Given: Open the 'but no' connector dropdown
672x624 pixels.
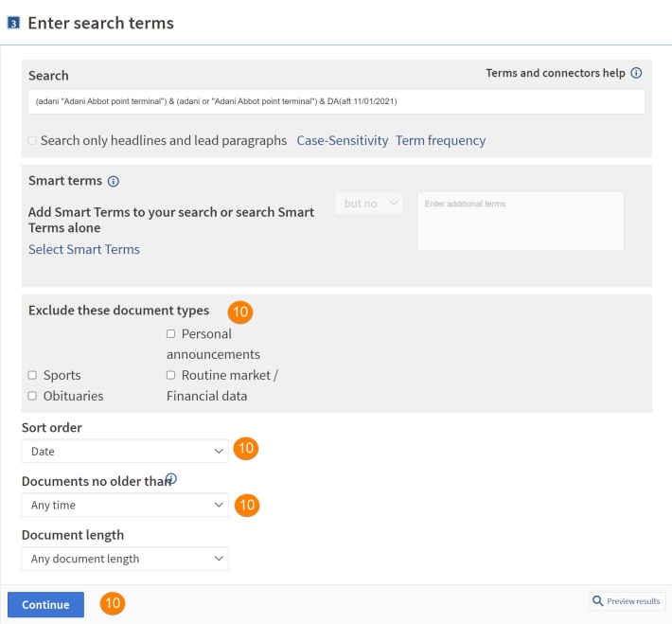Looking at the screenshot, I should pos(369,204).
